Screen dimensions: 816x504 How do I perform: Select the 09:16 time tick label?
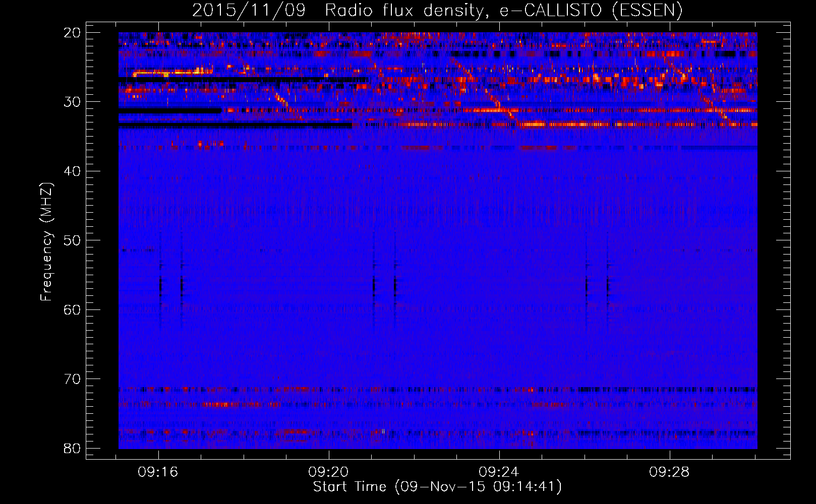point(158,472)
